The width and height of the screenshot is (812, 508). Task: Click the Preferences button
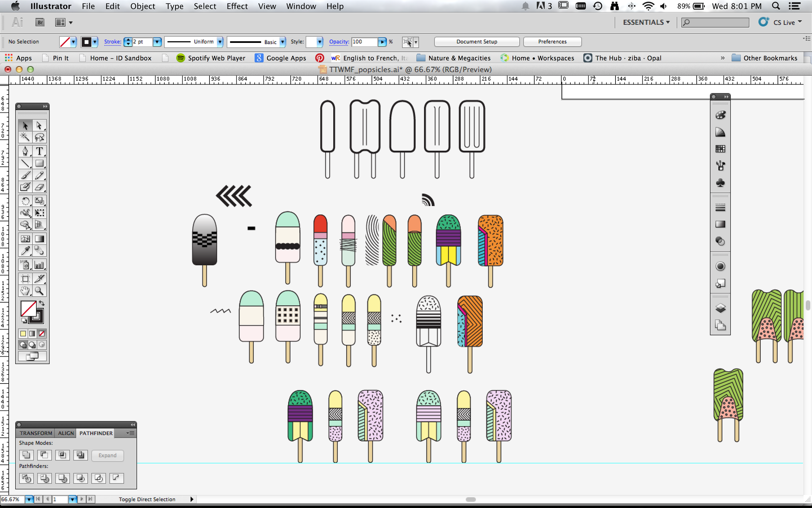click(552, 42)
